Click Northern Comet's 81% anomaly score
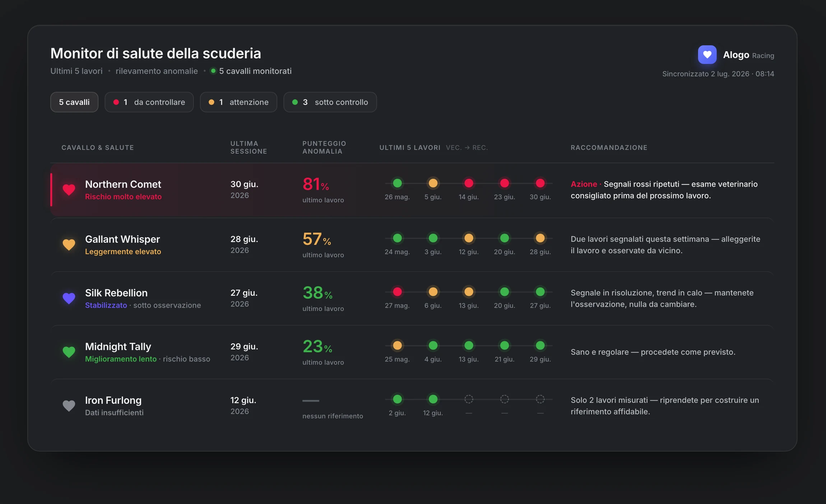 (x=316, y=184)
